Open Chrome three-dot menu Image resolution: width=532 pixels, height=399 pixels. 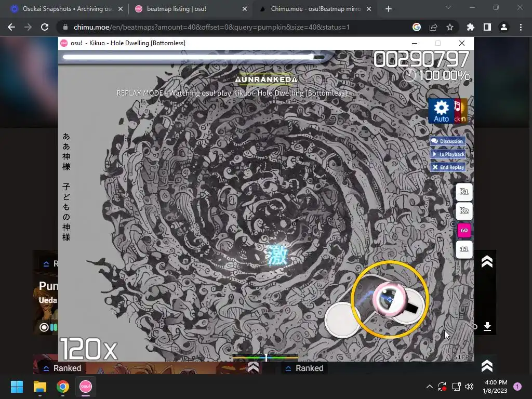(x=521, y=27)
